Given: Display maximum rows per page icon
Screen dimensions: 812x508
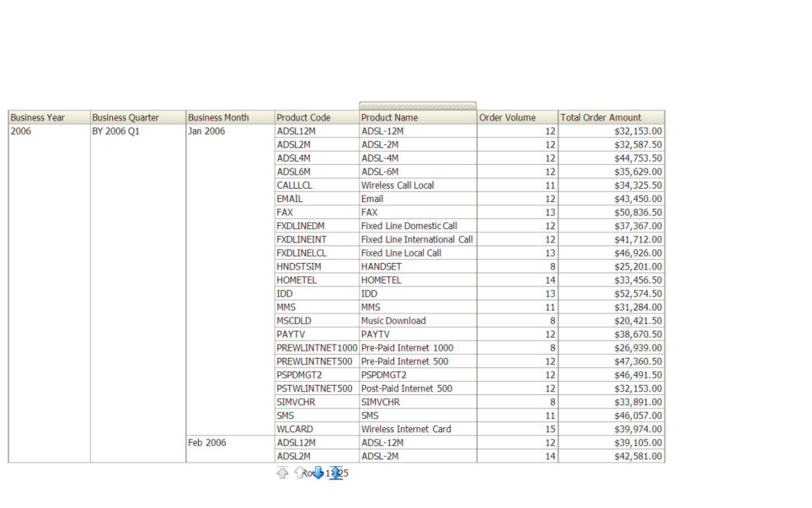Looking at the screenshot, I should [x=336, y=473].
